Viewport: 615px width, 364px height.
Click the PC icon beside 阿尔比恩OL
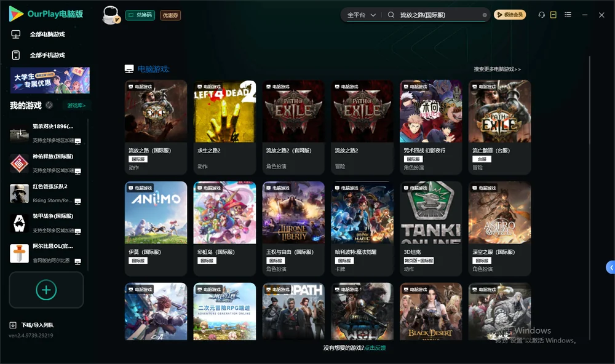77,262
